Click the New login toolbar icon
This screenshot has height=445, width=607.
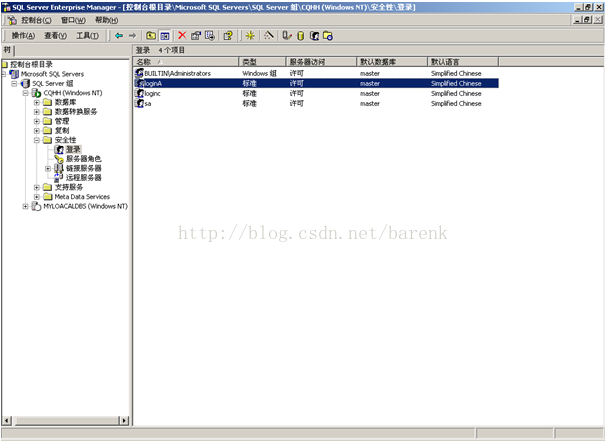(x=314, y=36)
